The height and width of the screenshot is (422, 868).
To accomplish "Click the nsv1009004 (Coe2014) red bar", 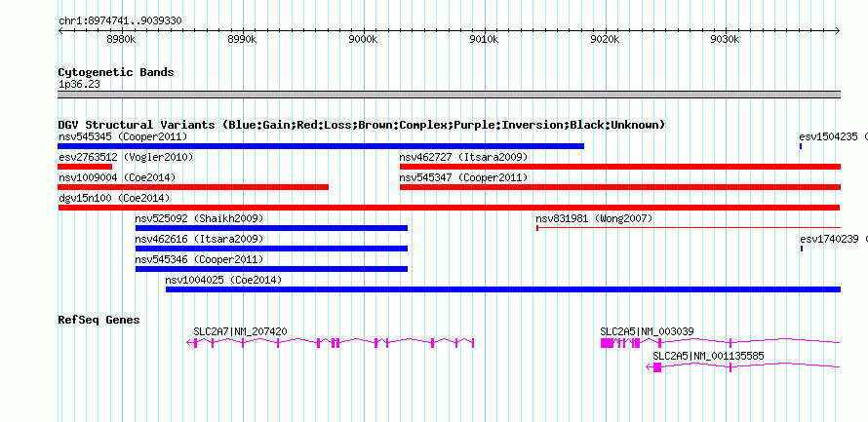I will (193, 187).
